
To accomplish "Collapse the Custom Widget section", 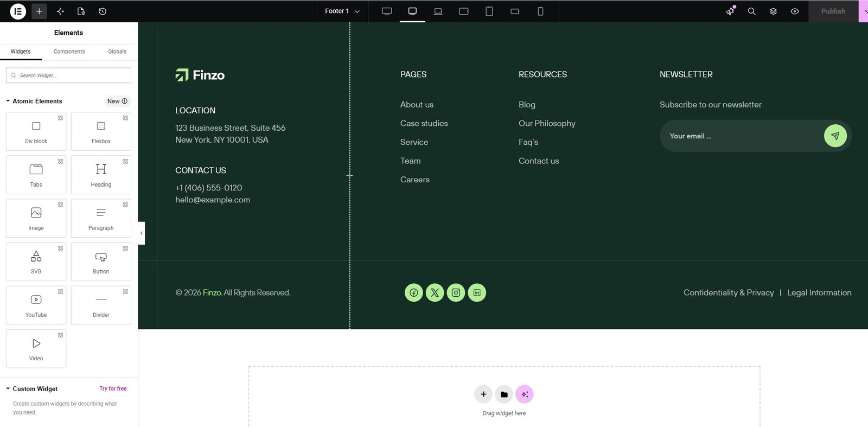I will click(x=31, y=389).
